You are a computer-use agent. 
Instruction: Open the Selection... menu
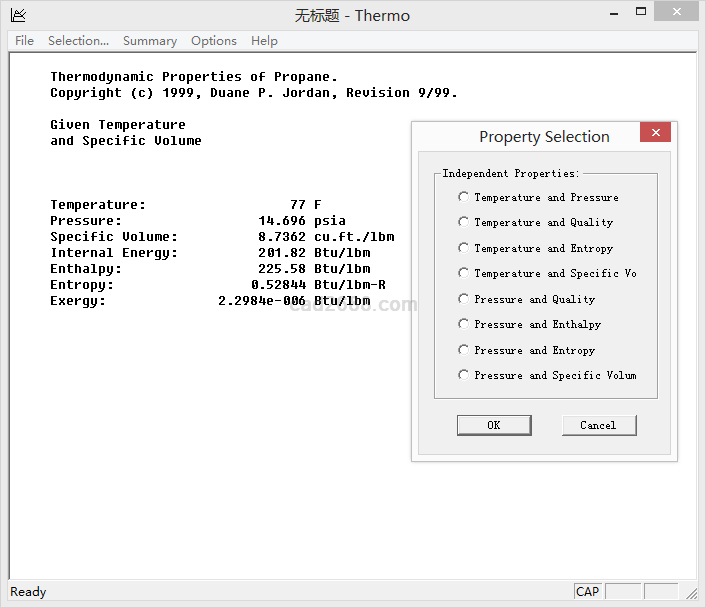click(x=78, y=41)
